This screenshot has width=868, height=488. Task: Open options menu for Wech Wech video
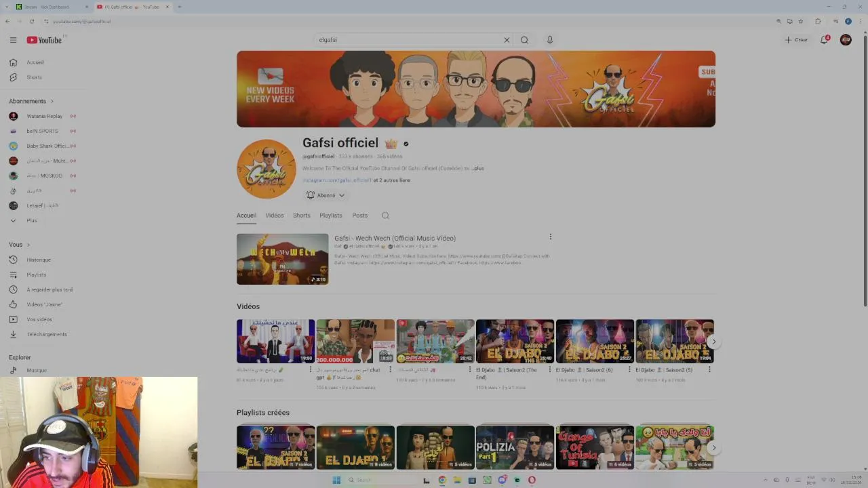point(551,237)
